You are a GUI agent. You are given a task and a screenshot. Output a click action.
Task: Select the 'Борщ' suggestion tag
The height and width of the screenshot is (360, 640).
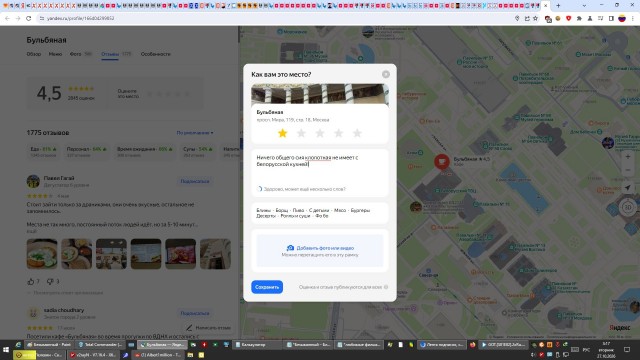coord(282,210)
